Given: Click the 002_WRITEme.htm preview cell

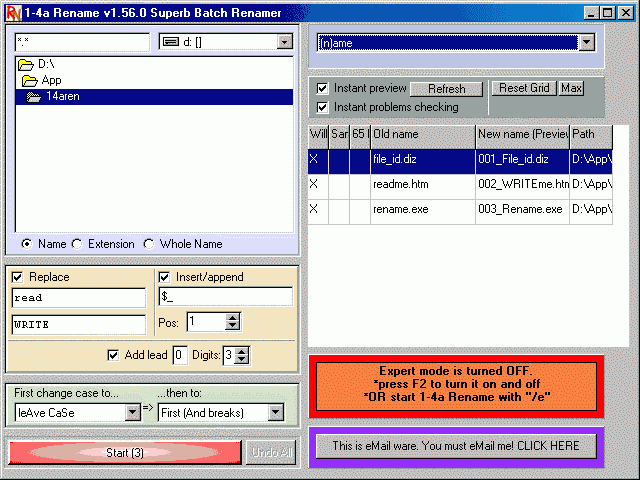Looking at the screenshot, I should tap(522, 187).
